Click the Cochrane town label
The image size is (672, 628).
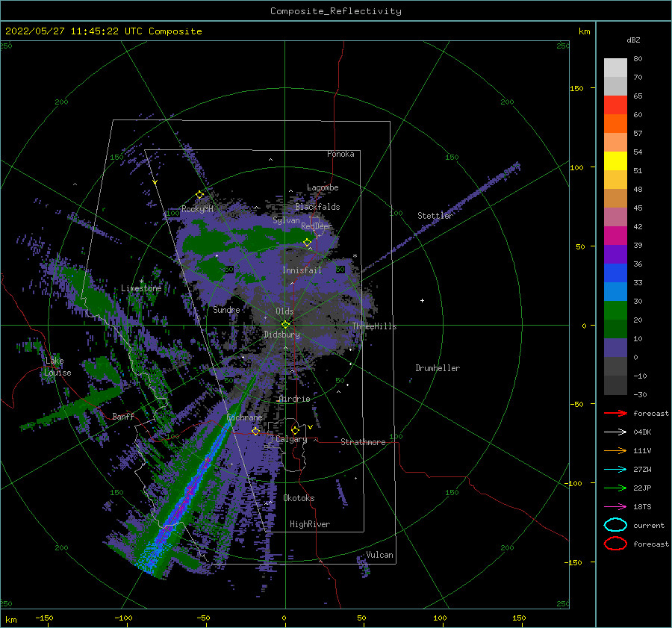[244, 417]
